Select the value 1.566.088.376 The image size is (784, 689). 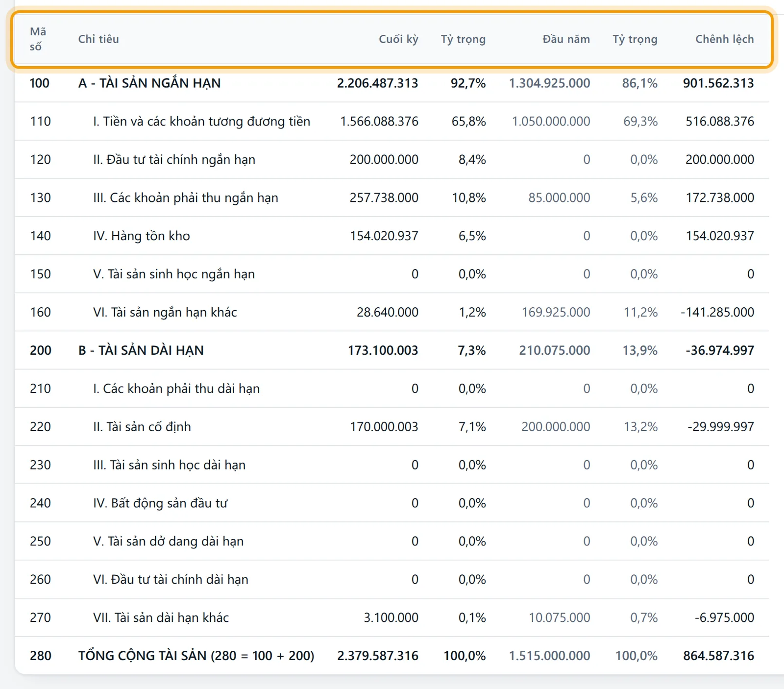379,122
